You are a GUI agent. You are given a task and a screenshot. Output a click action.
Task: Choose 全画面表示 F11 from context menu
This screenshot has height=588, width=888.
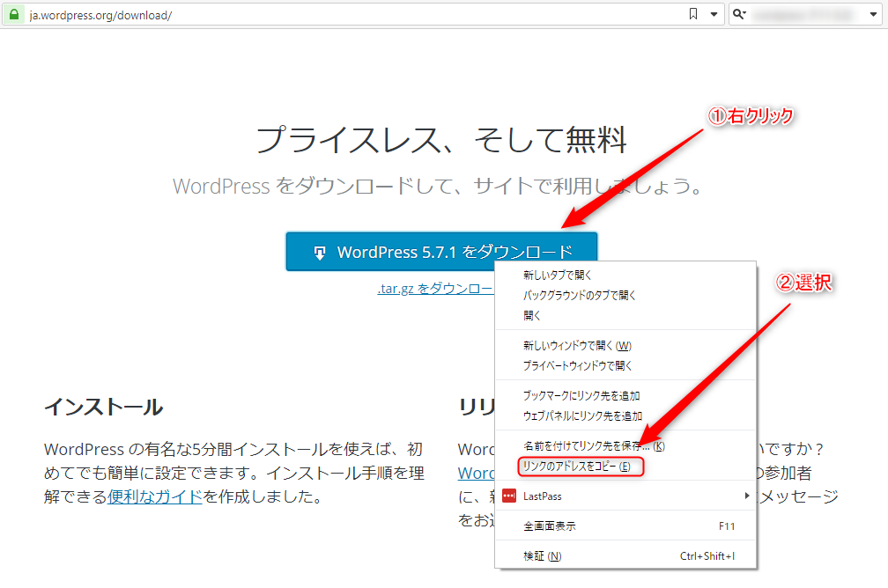point(550,526)
